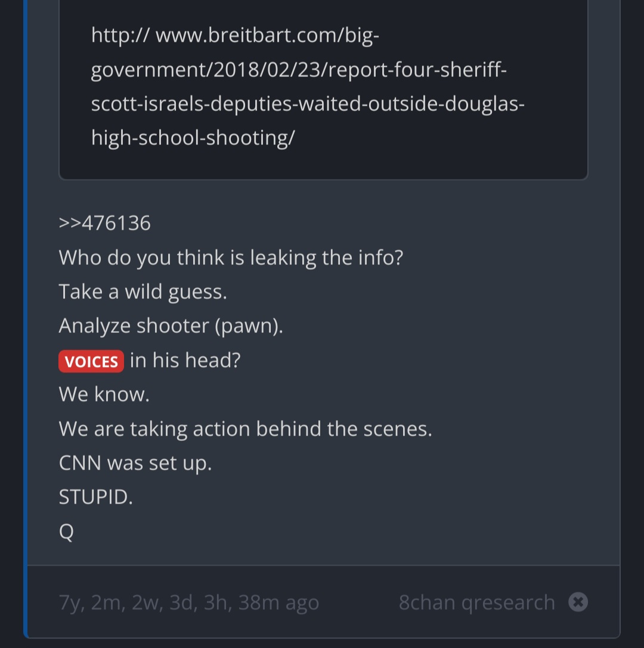Screen dimensions: 644x648
Task: Click the 'Q' signature at post end
Action: [x=66, y=532]
